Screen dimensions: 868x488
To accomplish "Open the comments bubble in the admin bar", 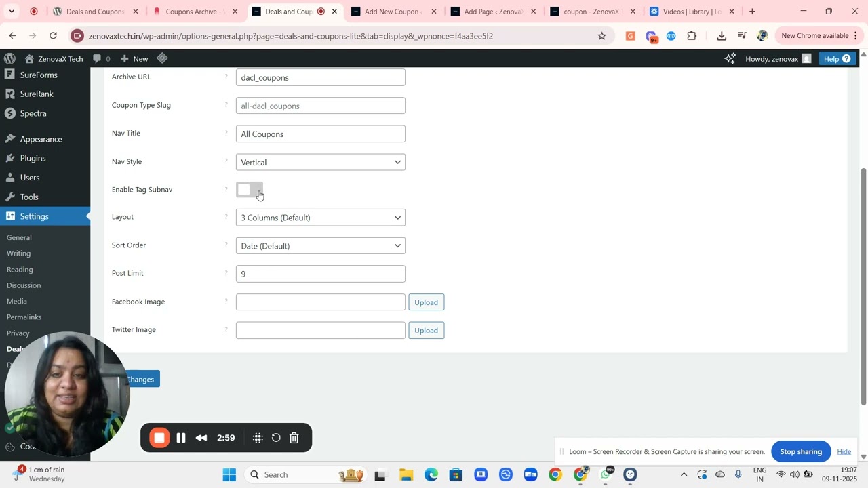I will point(102,59).
